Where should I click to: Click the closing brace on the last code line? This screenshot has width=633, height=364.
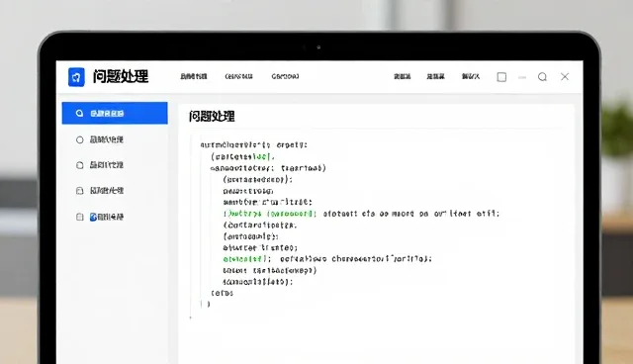(x=209, y=304)
